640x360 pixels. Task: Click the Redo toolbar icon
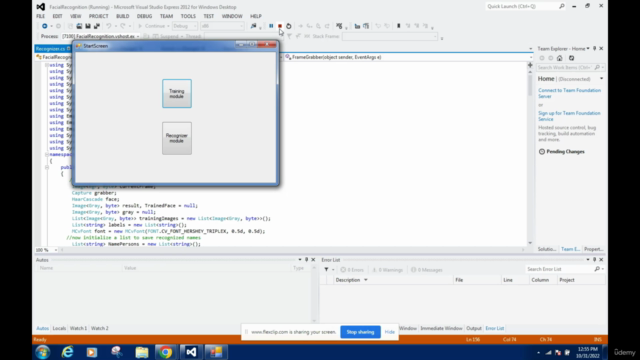point(122,26)
